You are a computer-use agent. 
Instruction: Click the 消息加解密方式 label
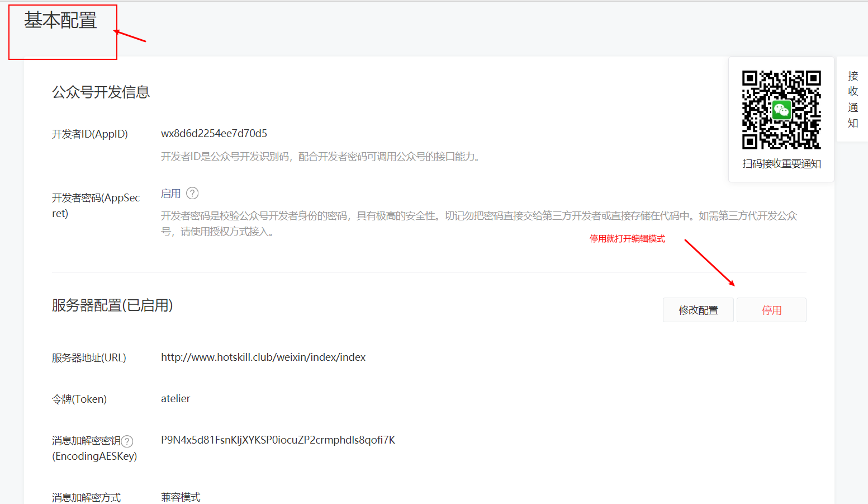tap(86, 497)
